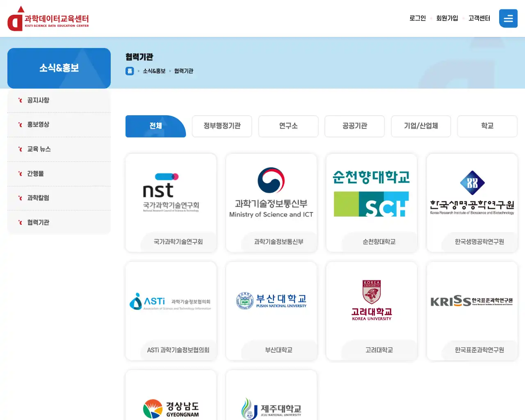
Task: Open 협력기관 in the sidebar
Action: tap(59, 222)
